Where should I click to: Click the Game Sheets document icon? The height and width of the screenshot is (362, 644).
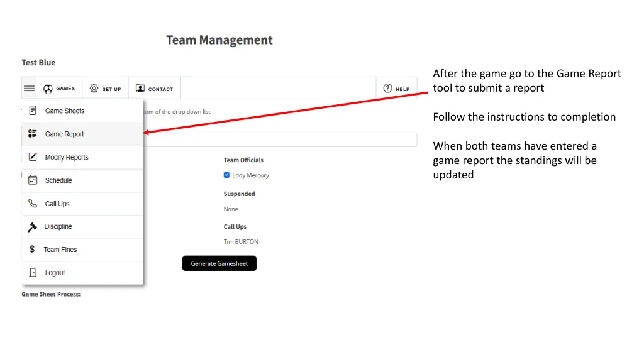33,111
